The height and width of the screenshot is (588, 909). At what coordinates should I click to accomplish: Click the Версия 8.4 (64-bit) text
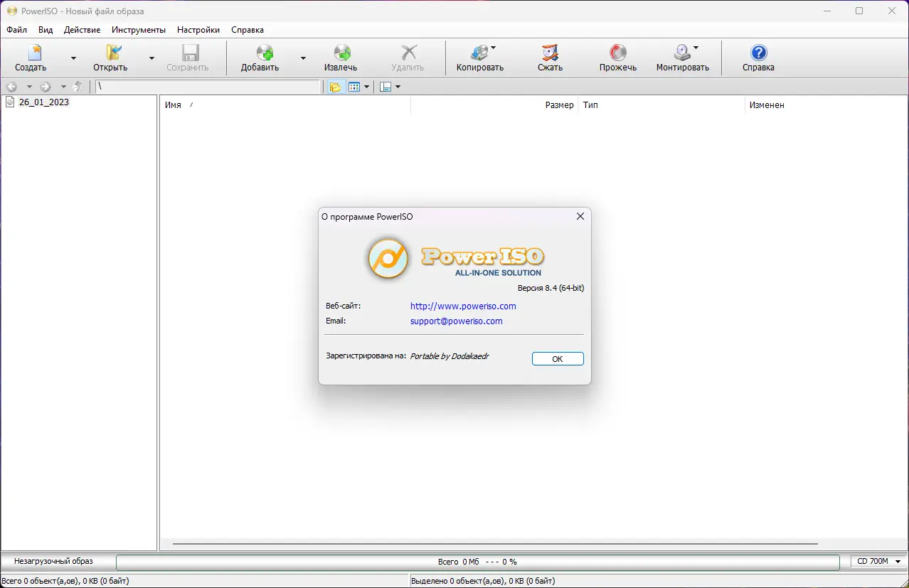(x=551, y=288)
